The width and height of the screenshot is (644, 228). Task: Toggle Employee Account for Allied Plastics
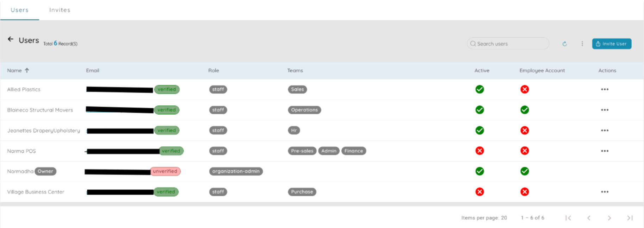(525, 89)
